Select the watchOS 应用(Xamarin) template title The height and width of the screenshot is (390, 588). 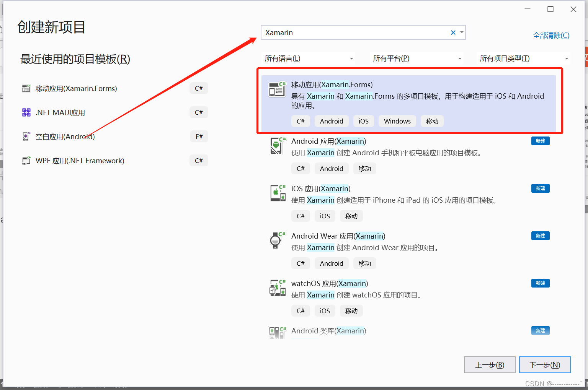(x=330, y=283)
